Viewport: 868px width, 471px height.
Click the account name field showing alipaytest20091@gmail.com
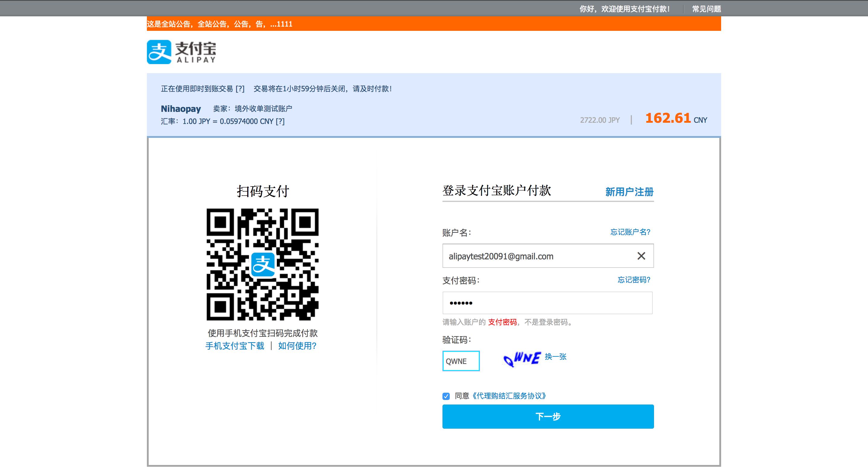point(539,256)
